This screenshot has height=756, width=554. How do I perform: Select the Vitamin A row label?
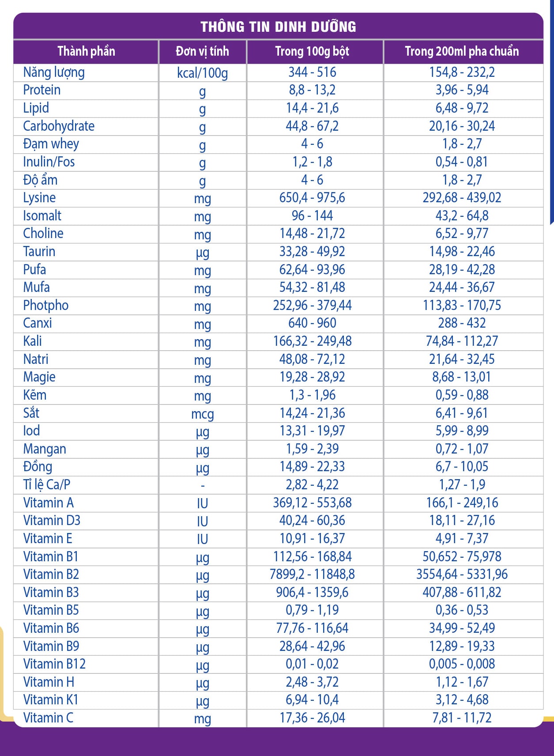[x=49, y=503]
